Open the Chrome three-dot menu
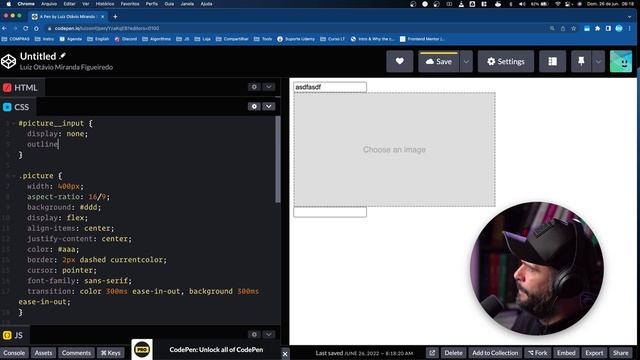Viewport: 640px width, 360px height. click(x=630, y=28)
